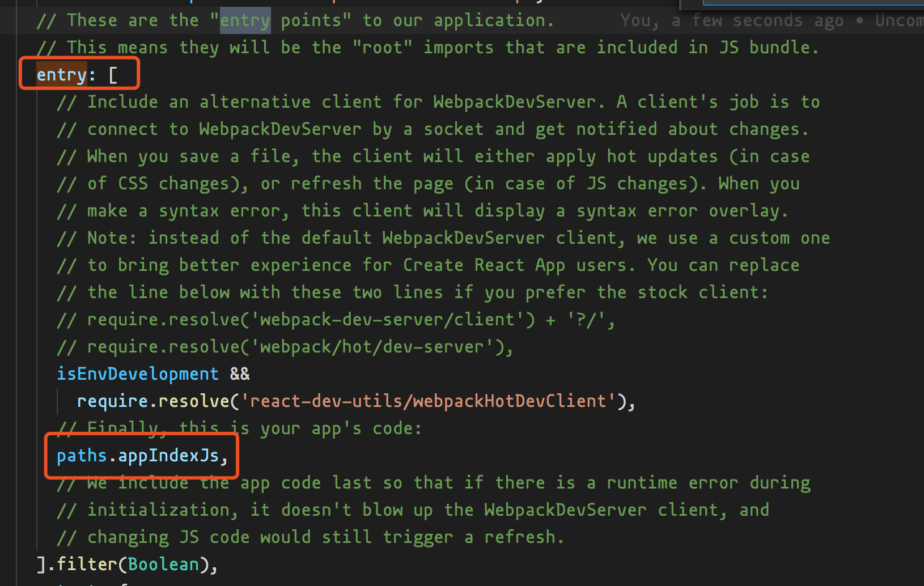The image size is (924, 586).
Task: Click the opening bracket after entry:
Action: 113,75
